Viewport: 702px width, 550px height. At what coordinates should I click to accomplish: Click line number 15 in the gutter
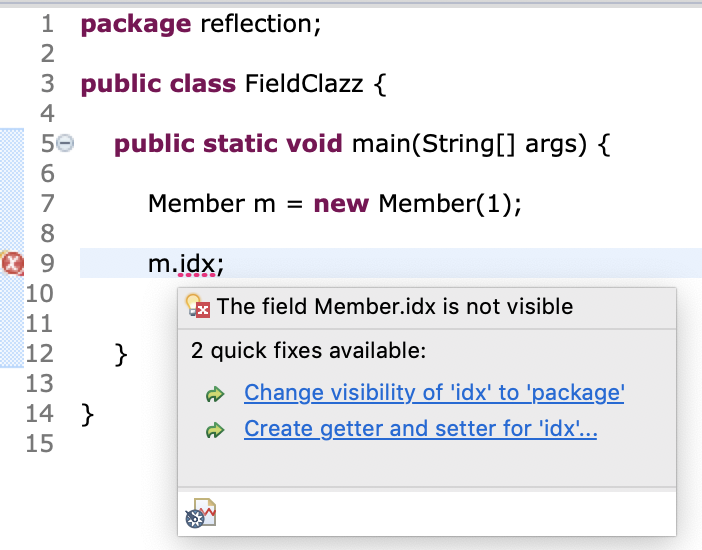click(39, 443)
